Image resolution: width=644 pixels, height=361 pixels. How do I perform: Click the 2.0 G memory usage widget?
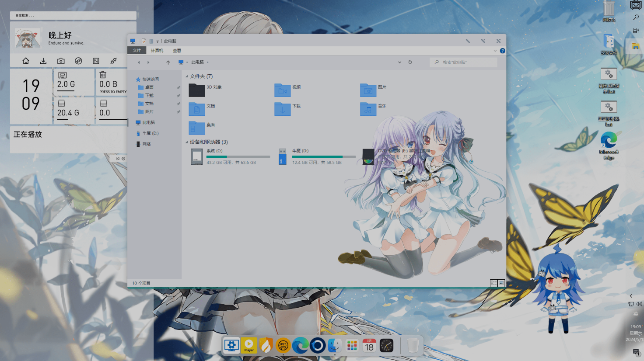(73, 82)
